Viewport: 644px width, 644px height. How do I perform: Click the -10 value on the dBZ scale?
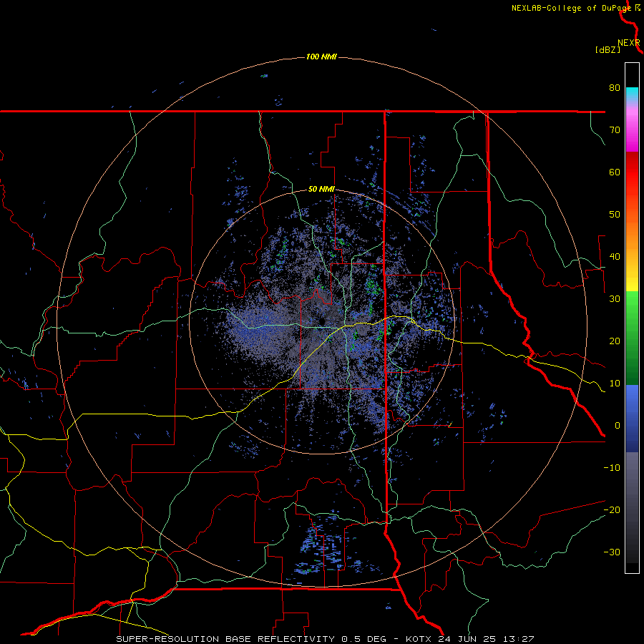pyautogui.click(x=612, y=467)
